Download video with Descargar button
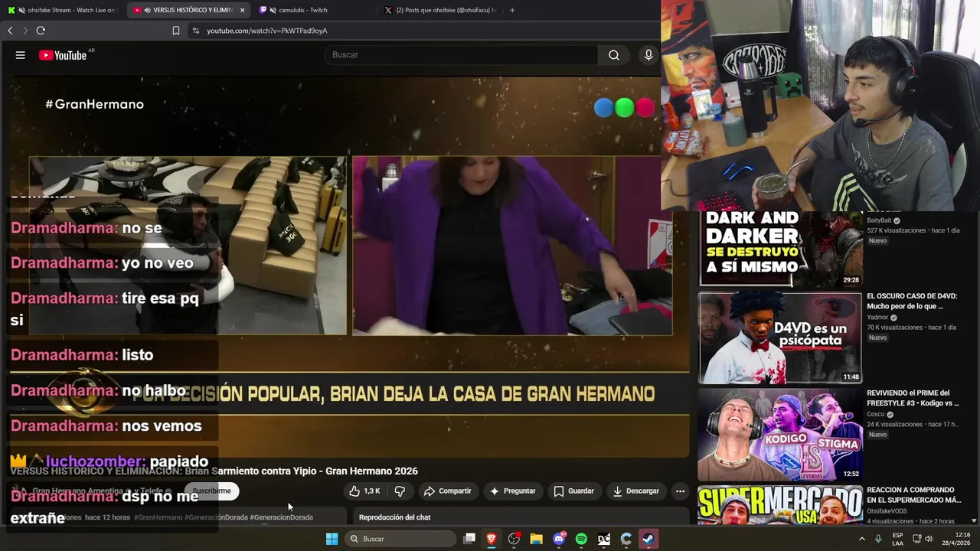The width and height of the screenshot is (980, 551). click(x=638, y=491)
